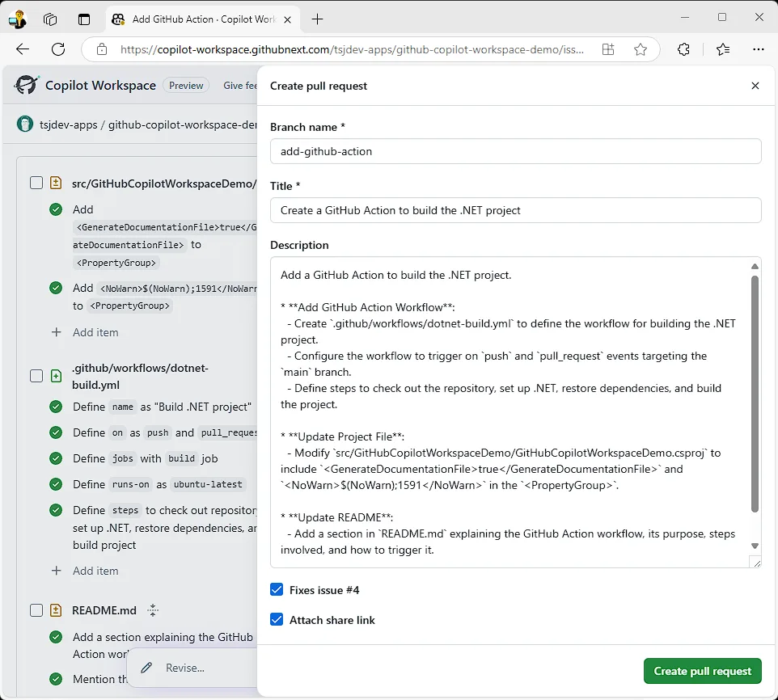Viewport: 778px width, 700px height.
Task: Click the collapse icon beside README.md
Action: [x=153, y=610]
